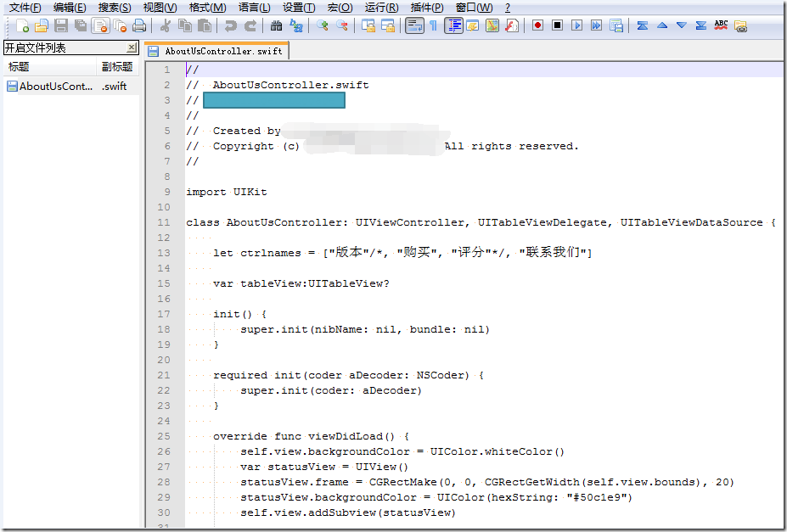Redo the edit using Redo arrow
This screenshot has height=532, width=787.
[x=250, y=25]
